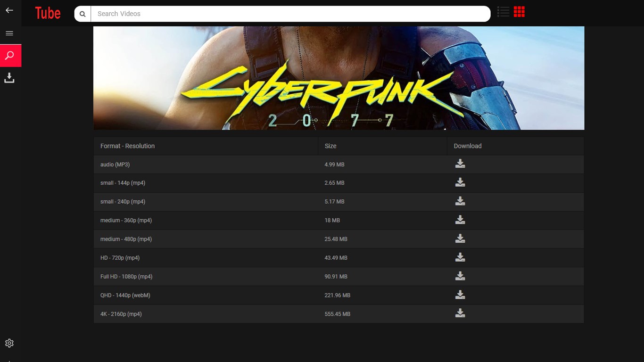Download the HD 720p mp4 version
The height and width of the screenshot is (362, 644).
(x=460, y=257)
